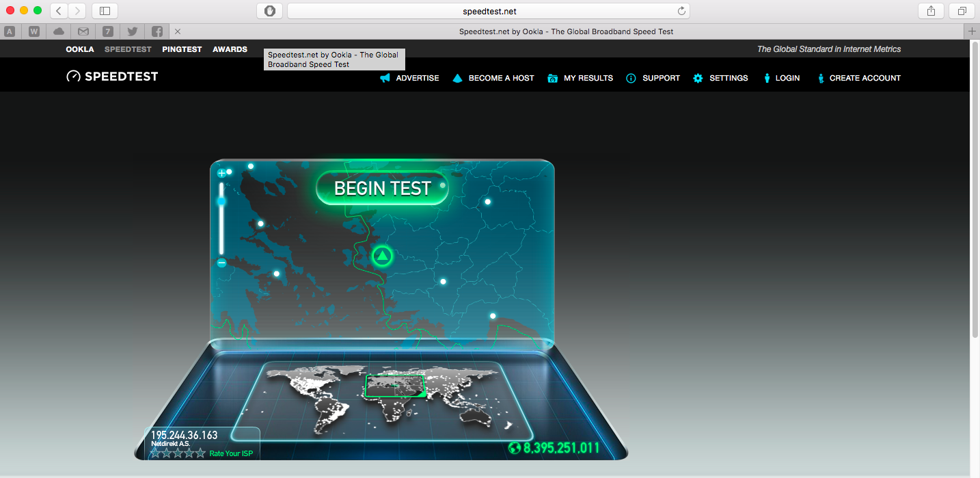Image resolution: width=980 pixels, height=478 pixels.
Task: Open the hand-shaped ad blocker extension
Action: (x=269, y=11)
